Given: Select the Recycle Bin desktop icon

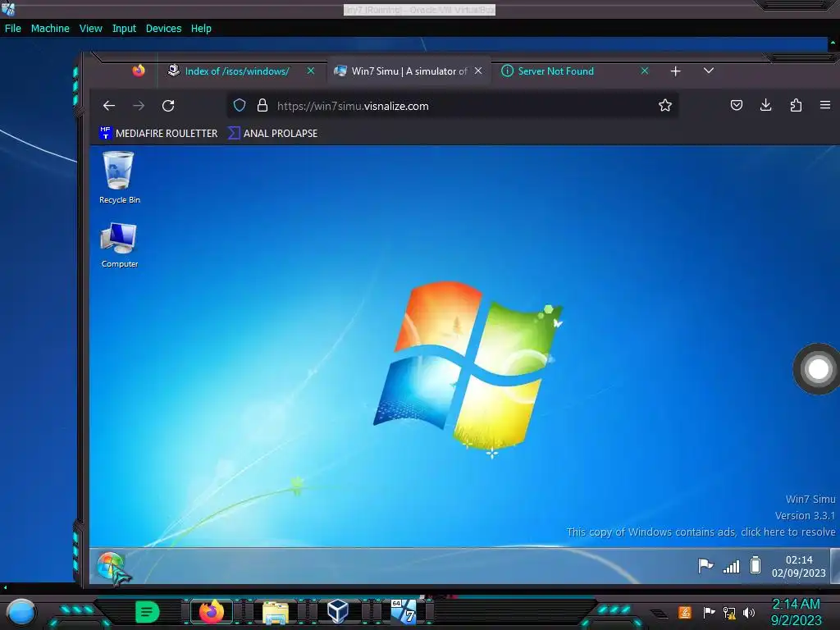Looking at the screenshot, I should 120,177.
